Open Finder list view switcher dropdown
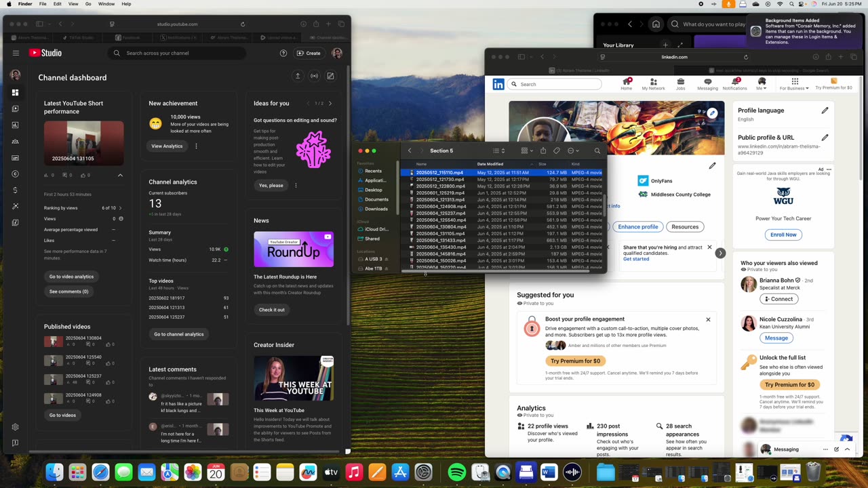This screenshot has width=868, height=488. 499,150
